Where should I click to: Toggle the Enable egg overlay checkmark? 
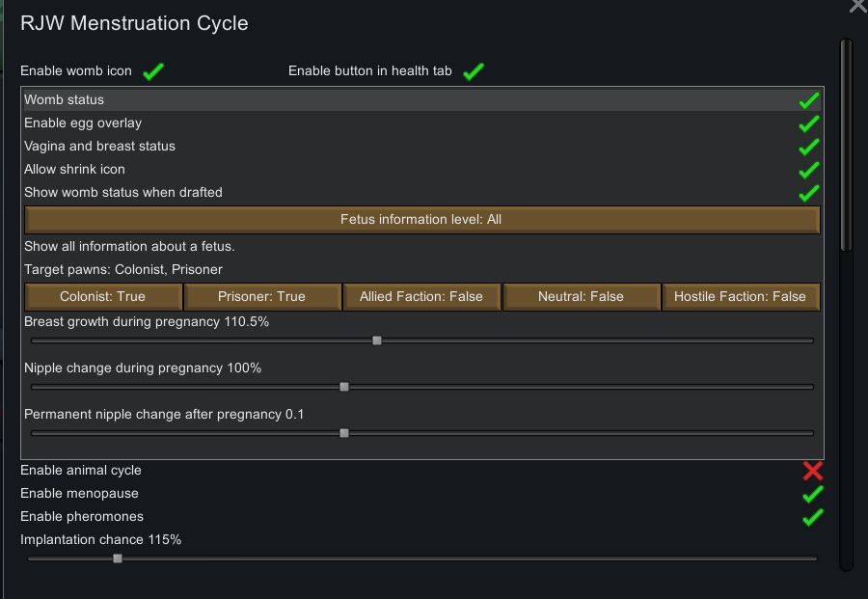[810, 123]
